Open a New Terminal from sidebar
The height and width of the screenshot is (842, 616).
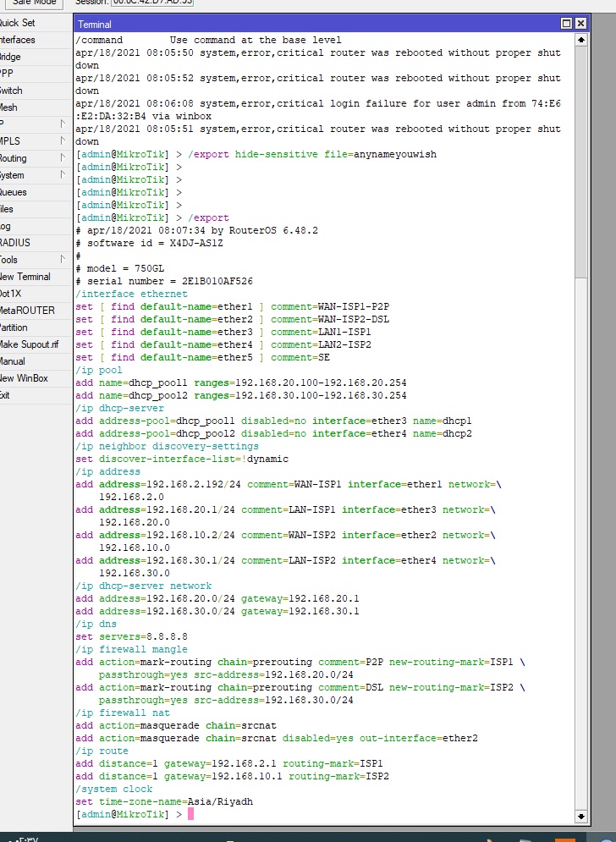(x=25, y=277)
